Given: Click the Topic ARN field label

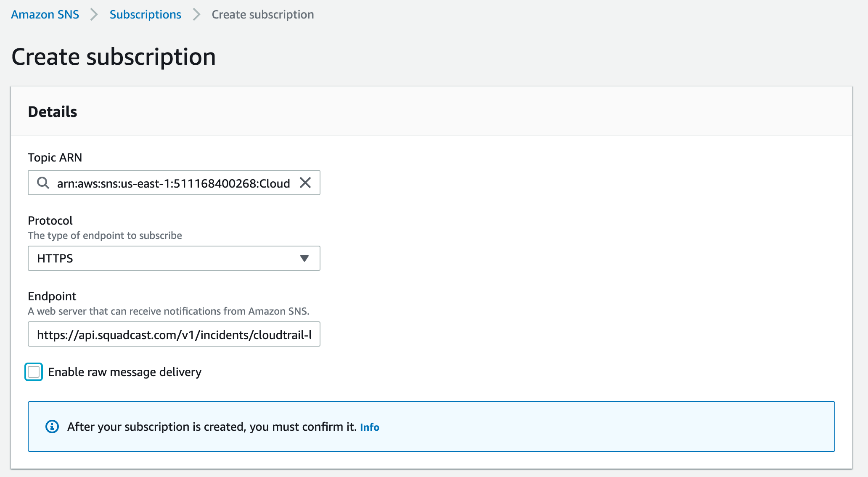Looking at the screenshot, I should click(x=55, y=157).
